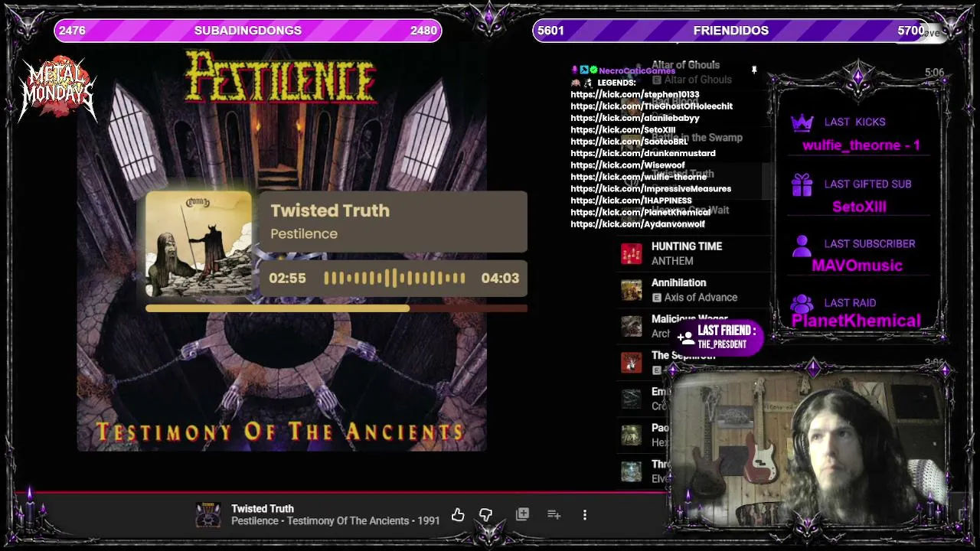Open the ANTHEM artist name in queue
980x551 pixels.
click(x=672, y=261)
